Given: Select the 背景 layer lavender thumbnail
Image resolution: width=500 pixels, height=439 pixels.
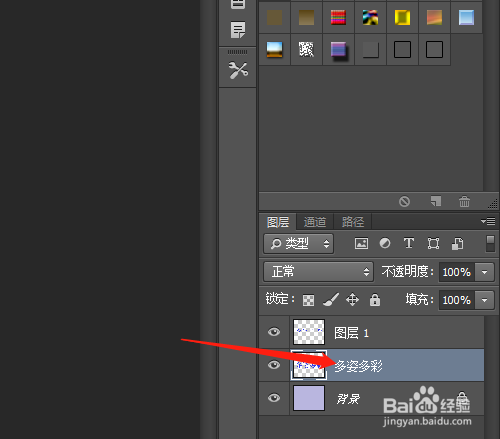Looking at the screenshot, I should (x=309, y=398).
